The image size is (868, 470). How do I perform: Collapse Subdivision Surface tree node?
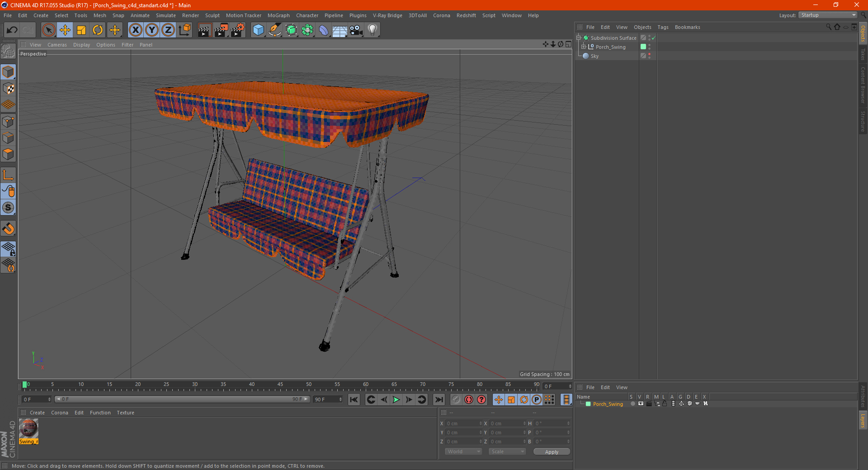pyautogui.click(x=578, y=38)
